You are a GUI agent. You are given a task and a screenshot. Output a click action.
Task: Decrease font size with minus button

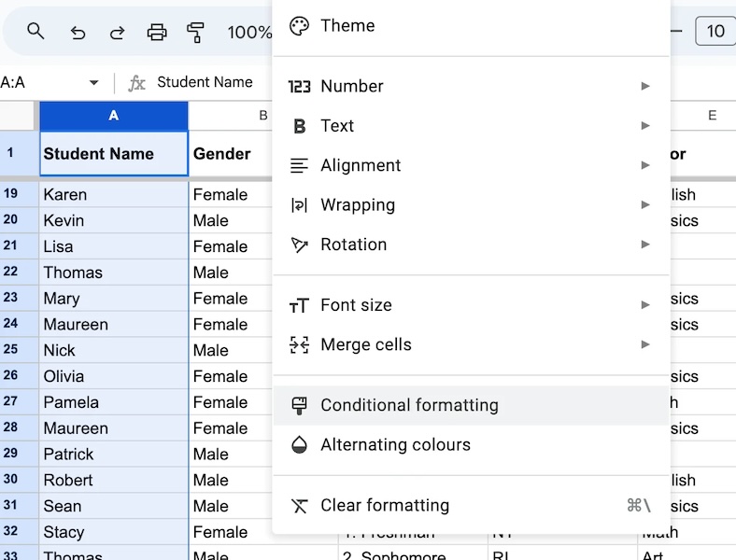coord(676,32)
